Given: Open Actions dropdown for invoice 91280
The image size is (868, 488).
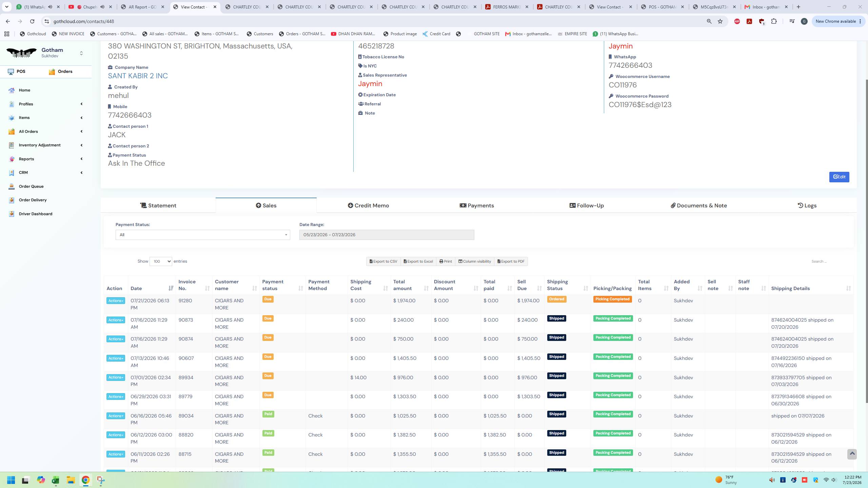Looking at the screenshot, I should (x=116, y=301).
